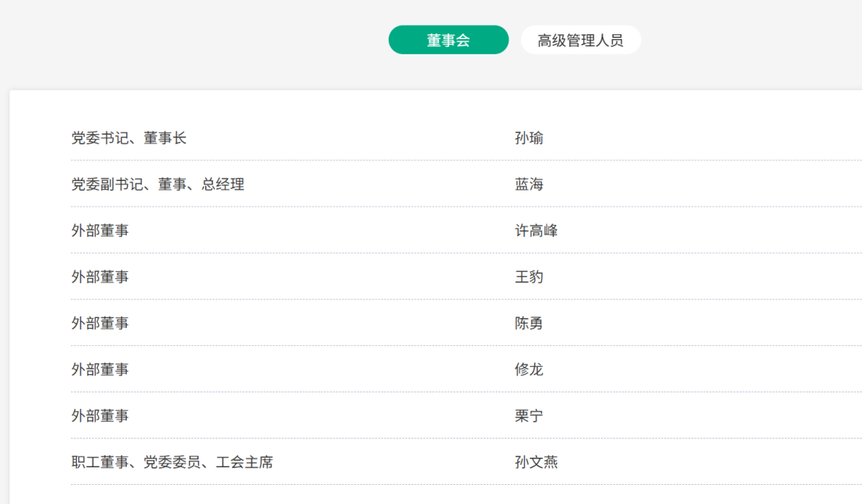Screen dimensions: 862x504
Task: Click 外部董事 title beside 修龙
Action: (x=100, y=369)
